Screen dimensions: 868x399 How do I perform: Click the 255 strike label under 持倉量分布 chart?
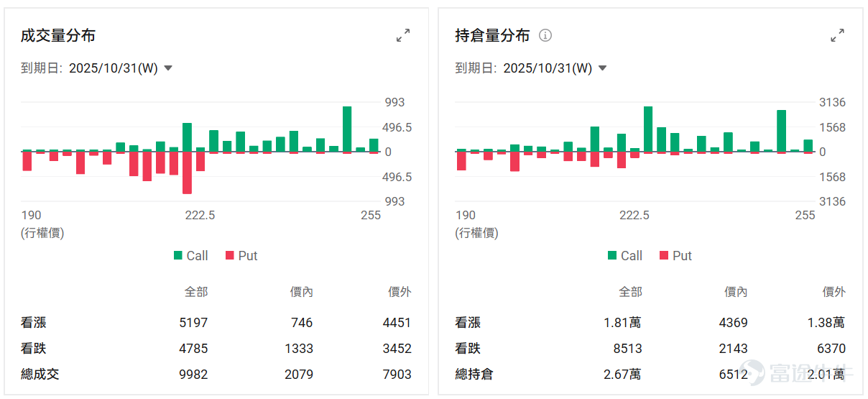[x=805, y=216]
